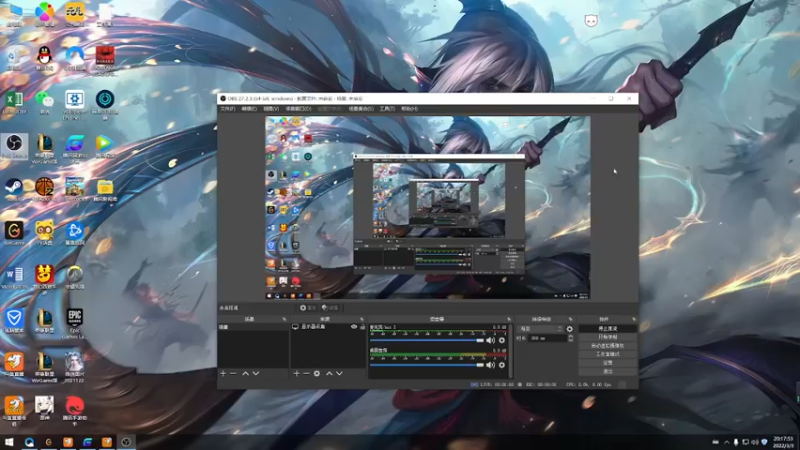Click the transition duration input field
This screenshot has height=450, width=800.
point(545,338)
